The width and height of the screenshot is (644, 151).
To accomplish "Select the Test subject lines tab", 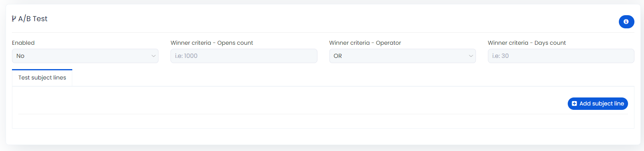I will click(x=42, y=77).
